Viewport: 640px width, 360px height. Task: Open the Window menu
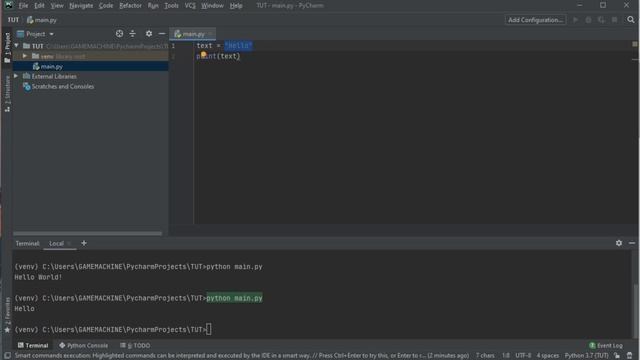pyautogui.click(x=212, y=6)
